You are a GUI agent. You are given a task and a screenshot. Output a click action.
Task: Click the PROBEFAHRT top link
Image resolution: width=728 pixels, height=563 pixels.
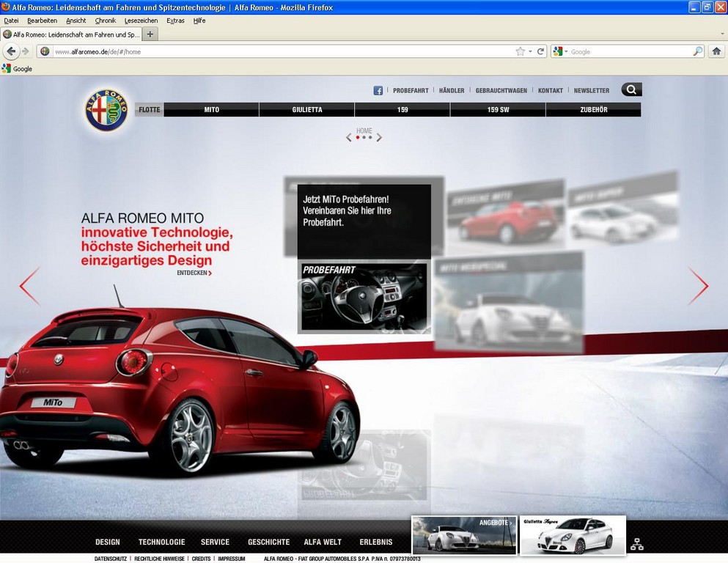coord(411,90)
